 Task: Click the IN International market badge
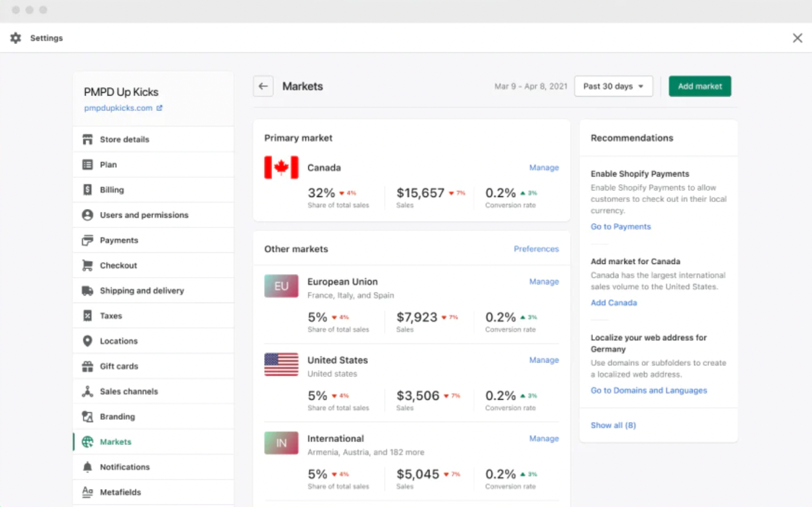coord(281,443)
